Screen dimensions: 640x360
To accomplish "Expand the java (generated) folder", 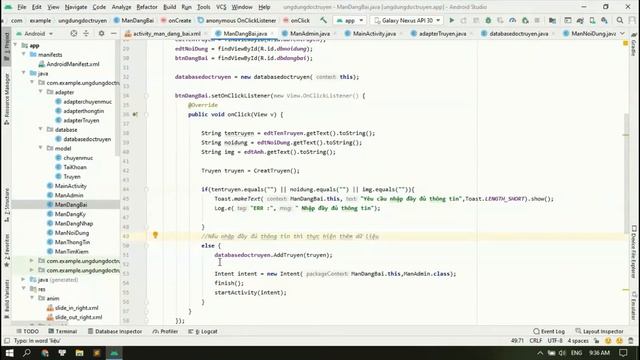I will click(24, 280).
